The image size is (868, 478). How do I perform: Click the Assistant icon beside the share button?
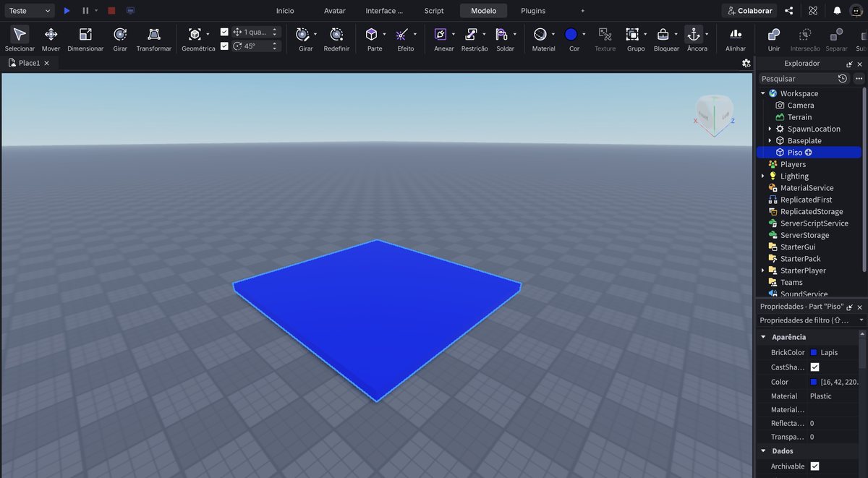tap(813, 11)
